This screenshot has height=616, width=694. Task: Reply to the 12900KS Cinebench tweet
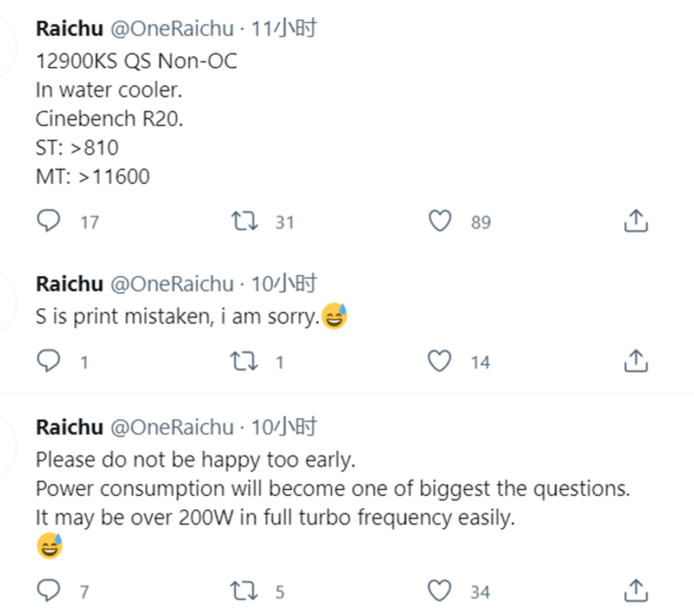[49, 221]
